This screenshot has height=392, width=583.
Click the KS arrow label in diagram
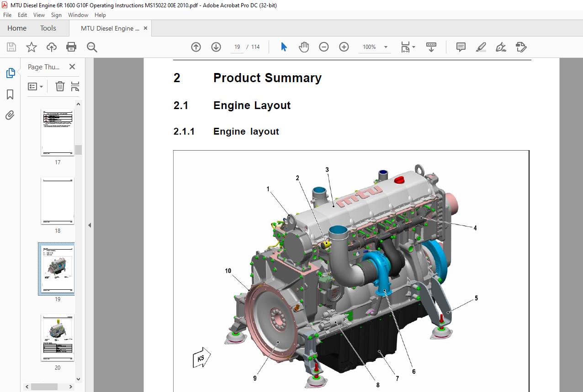pyautogui.click(x=201, y=358)
